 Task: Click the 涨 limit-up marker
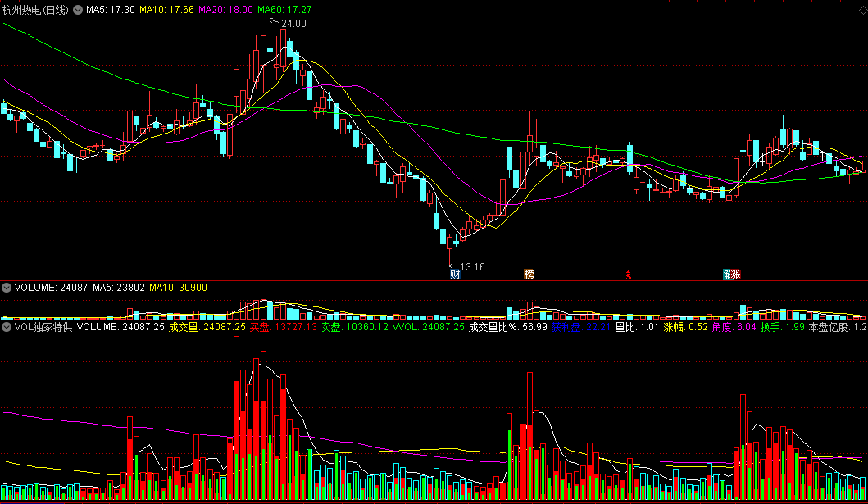tap(736, 274)
